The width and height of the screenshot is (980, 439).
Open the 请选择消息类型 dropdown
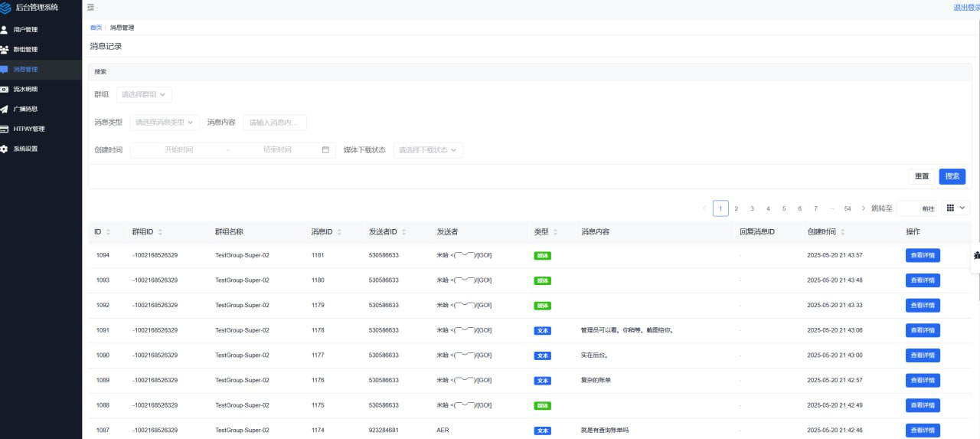click(x=165, y=122)
